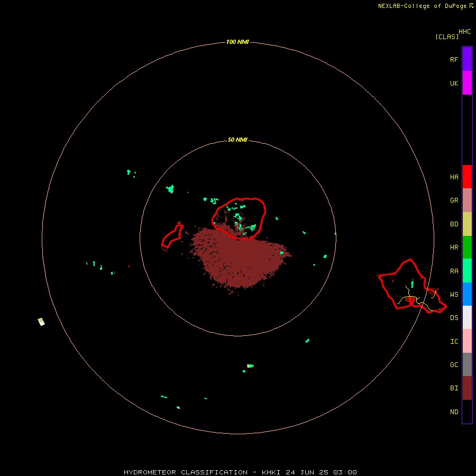Click the HR legend label
This screenshot has height=476, width=476.
coord(454,248)
